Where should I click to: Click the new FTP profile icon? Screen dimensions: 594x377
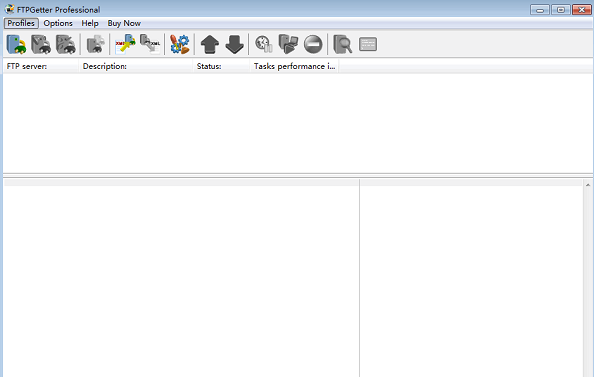pos(16,44)
